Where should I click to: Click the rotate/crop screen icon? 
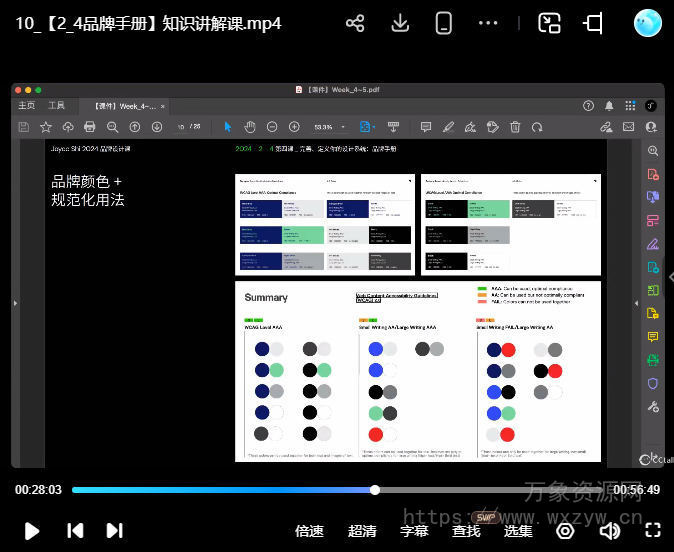(x=593, y=23)
